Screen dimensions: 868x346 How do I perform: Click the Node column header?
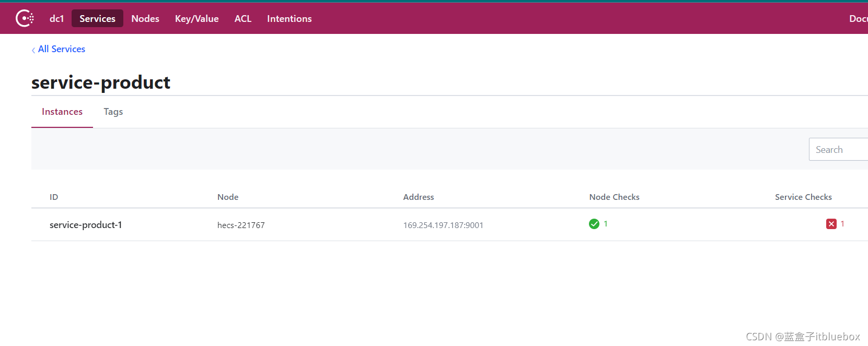tap(228, 197)
